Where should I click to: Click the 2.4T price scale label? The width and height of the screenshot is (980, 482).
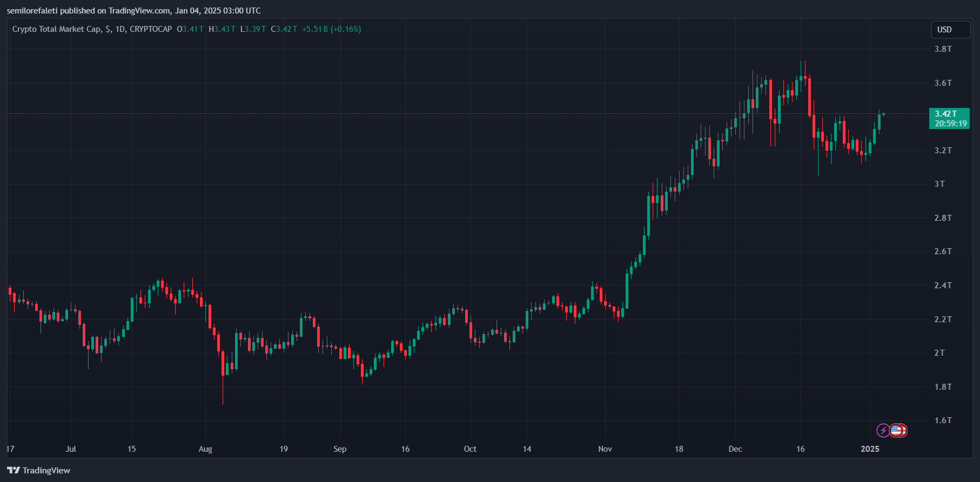pos(943,286)
